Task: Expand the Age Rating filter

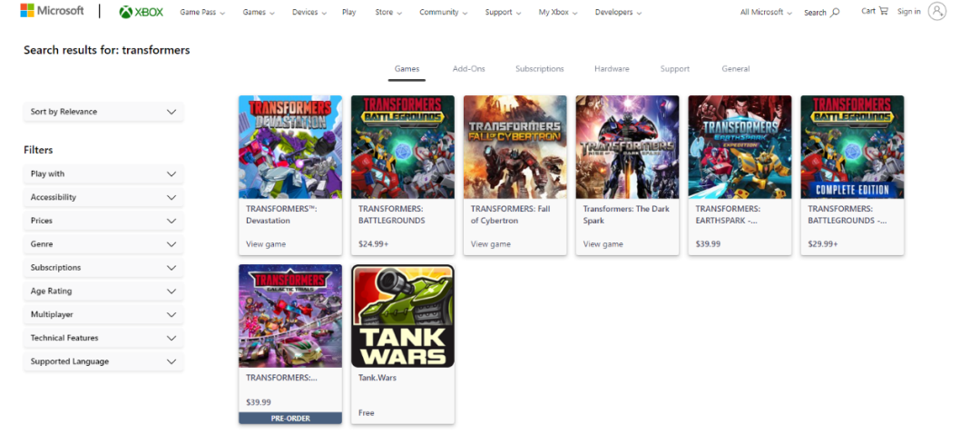Action: coord(103,291)
